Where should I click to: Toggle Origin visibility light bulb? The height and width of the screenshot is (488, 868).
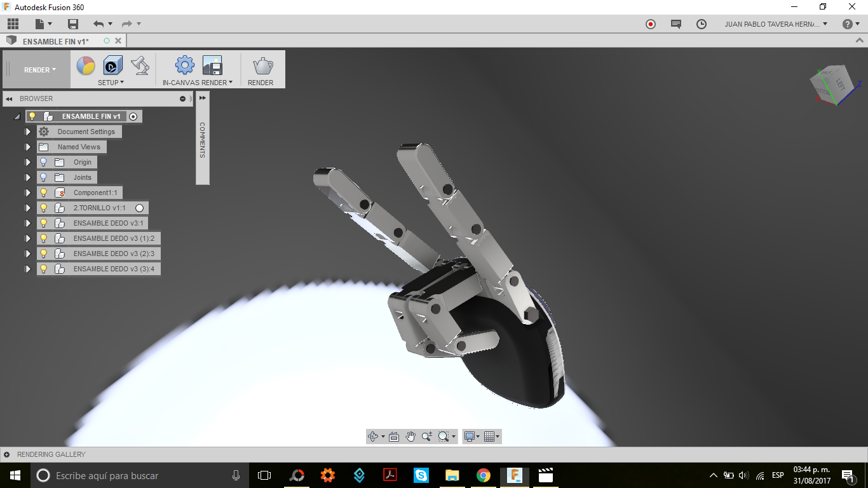coord(43,162)
